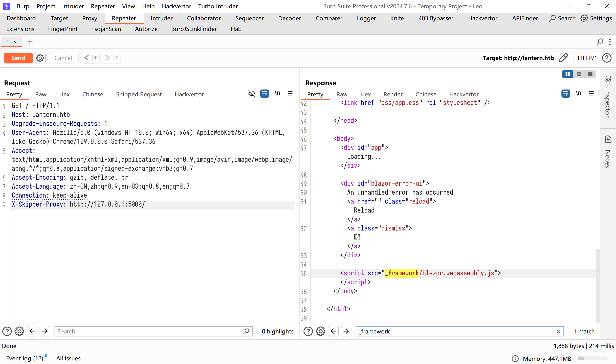Go to next response search match
This screenshot has width=616, height=364.
click(x=346, y=331)
